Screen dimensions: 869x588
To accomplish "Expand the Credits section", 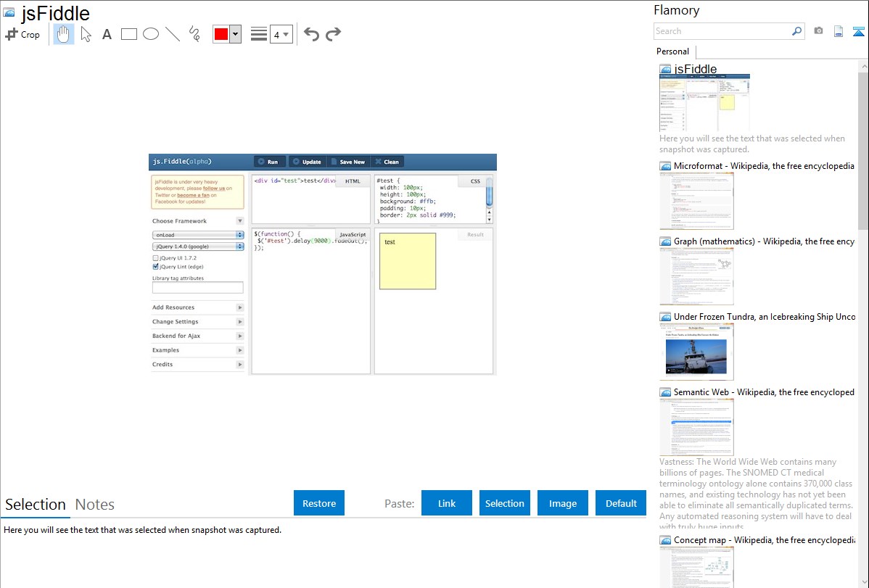I will [240, 365].
